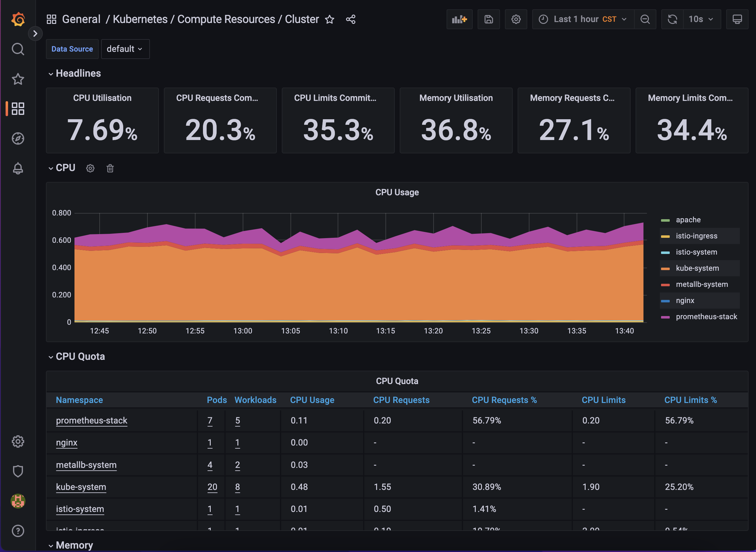Image resolution: width=756 pixels, height=552 pixels.
Task: Click the Add panel icon
Action: coord(459,19)
